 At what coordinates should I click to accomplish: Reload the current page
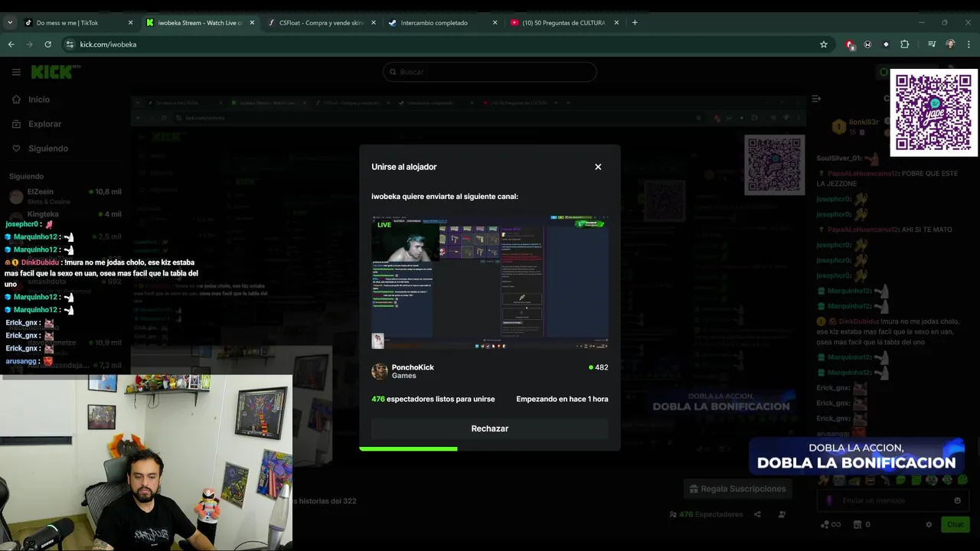[x=48, y=44]
